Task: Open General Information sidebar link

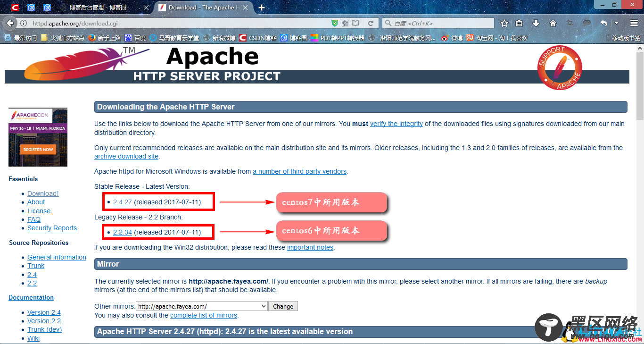Action: (57, 257)
